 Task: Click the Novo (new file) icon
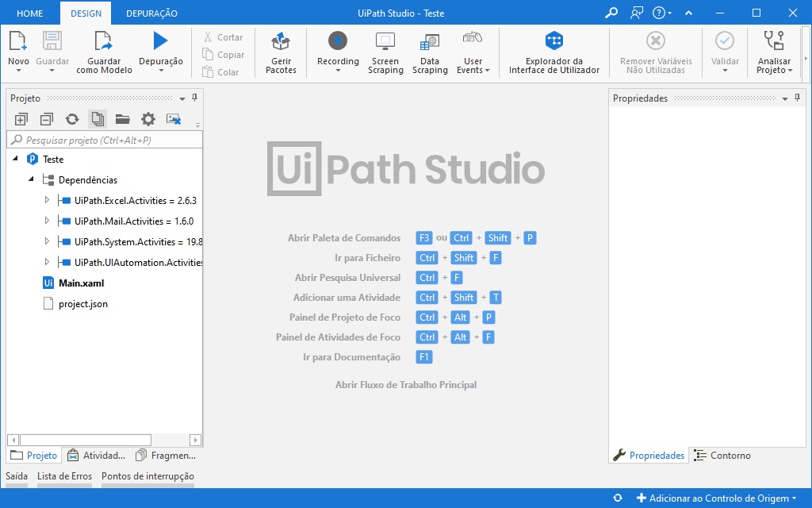coord(17,41)
